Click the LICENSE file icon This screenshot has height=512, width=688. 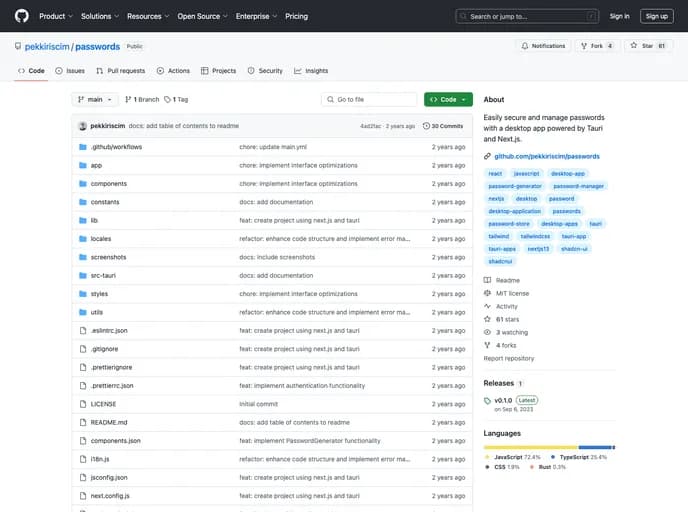(83, 404)
